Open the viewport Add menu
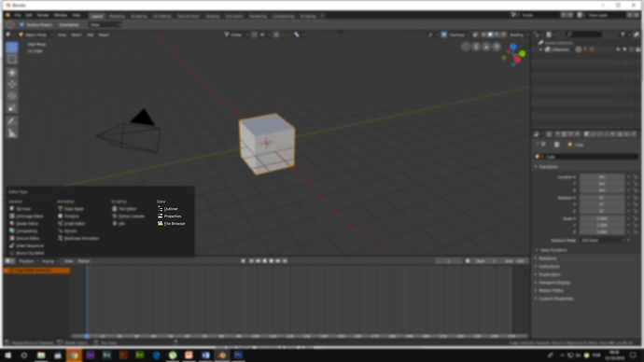The image size is (644, 362). (x=90, y=35)
